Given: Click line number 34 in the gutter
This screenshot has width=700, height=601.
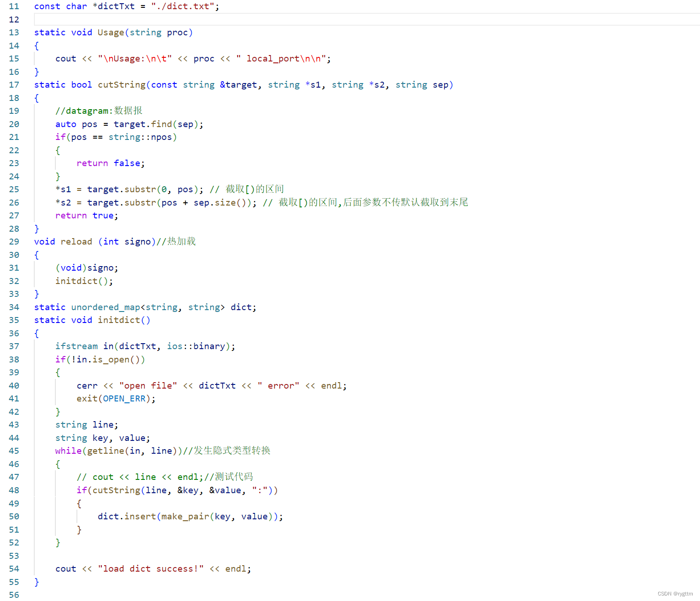Looking at the screenshot, I should (14, 307).
